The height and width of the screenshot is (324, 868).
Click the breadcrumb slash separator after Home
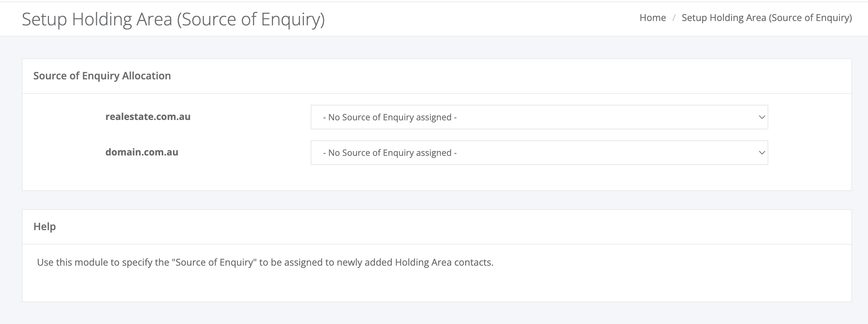pos(674,18)
